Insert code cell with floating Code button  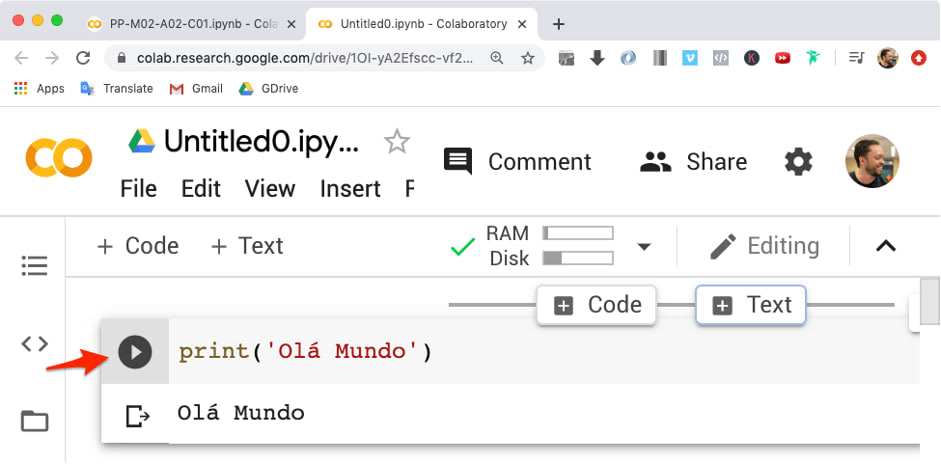point(597,306)
